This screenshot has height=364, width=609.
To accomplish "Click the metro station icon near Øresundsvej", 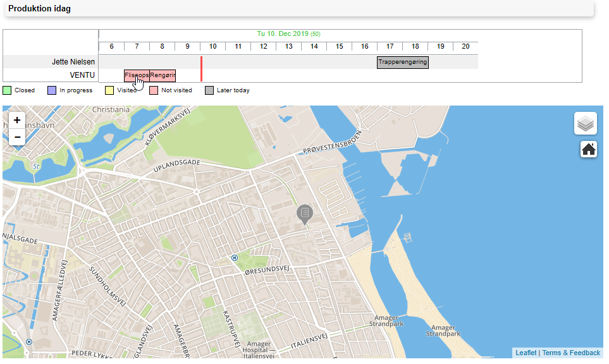I will (235, 257).
